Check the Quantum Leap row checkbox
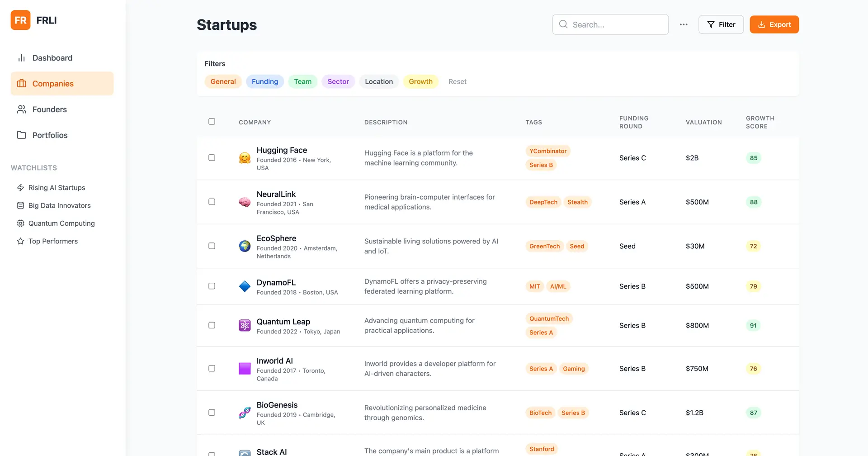The height and width of the screenshot is (456, 868). point(212,325)
